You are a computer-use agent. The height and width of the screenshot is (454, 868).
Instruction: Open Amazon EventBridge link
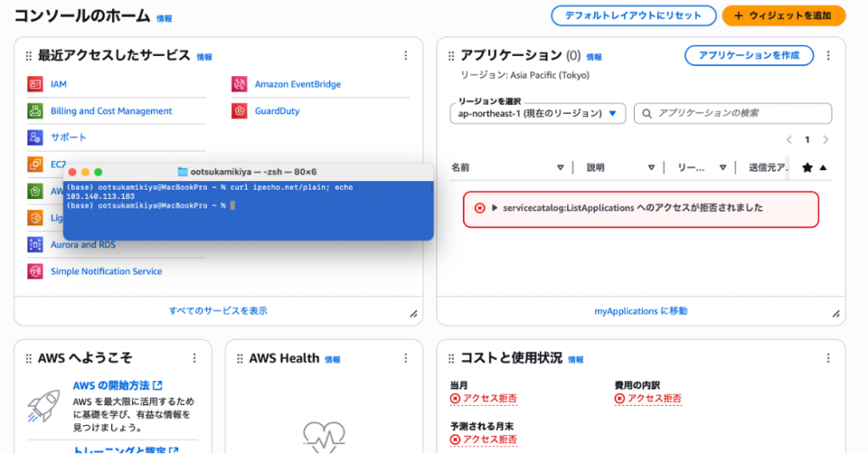coord(298,84)
